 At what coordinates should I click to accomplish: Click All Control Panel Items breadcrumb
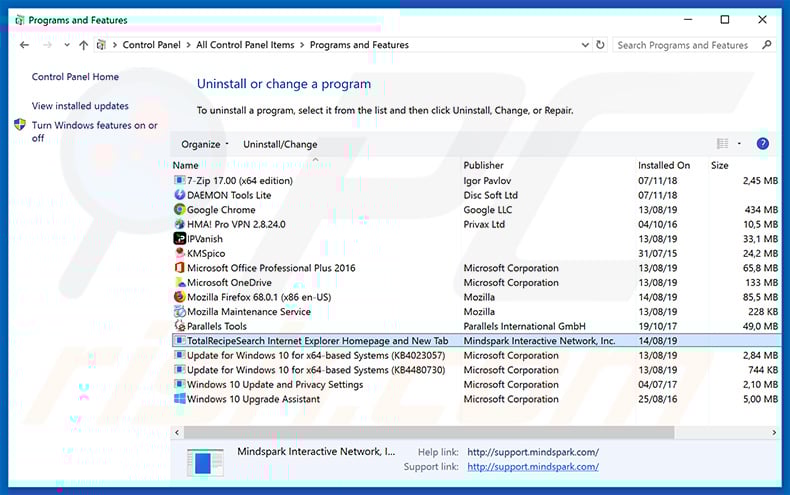click(245, 45)
